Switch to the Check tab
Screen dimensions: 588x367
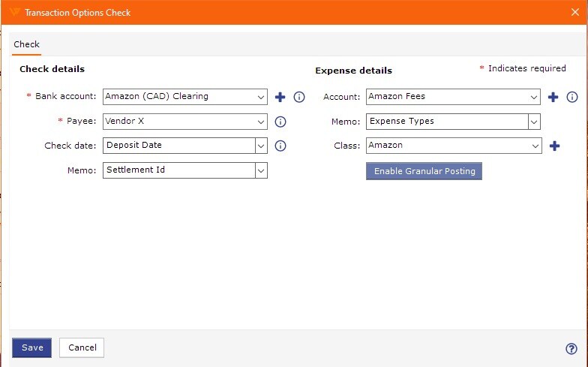point(27,44)
